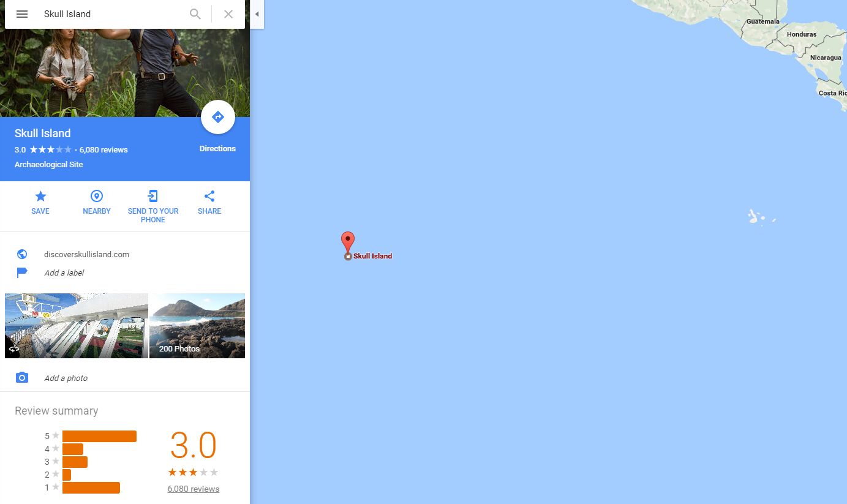Click the Skull Island red map pin

click(x=348, y=245)
